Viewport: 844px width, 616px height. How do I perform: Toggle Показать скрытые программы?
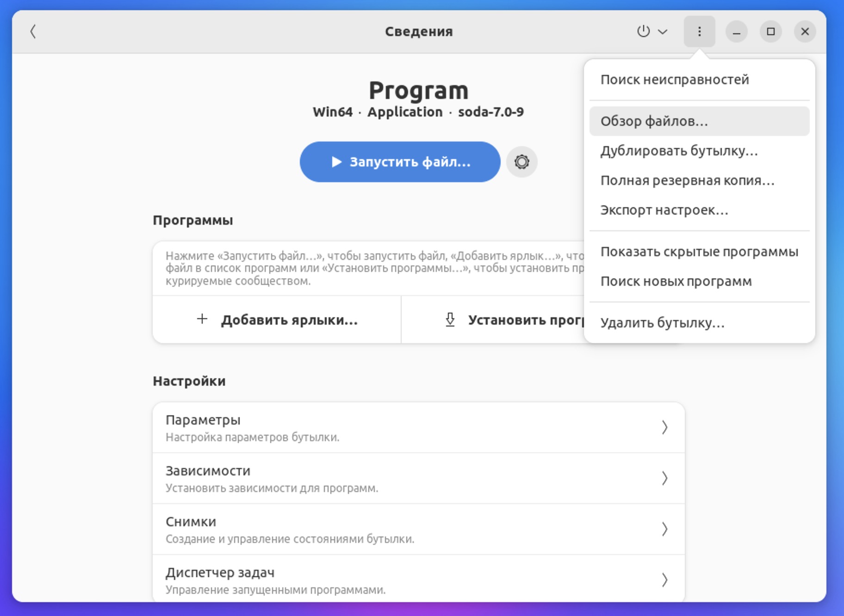pyautogui.click(x=699, y=252)
